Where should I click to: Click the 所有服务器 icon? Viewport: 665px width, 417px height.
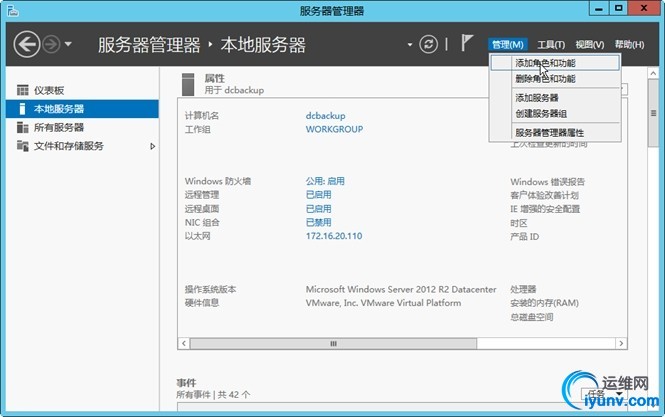22,127
